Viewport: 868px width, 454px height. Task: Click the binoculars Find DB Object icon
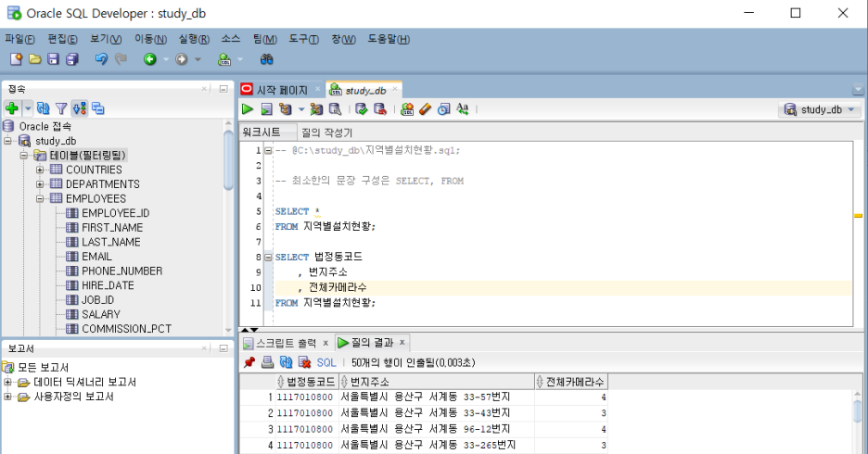pyautogui.click(x=267, y=59)
